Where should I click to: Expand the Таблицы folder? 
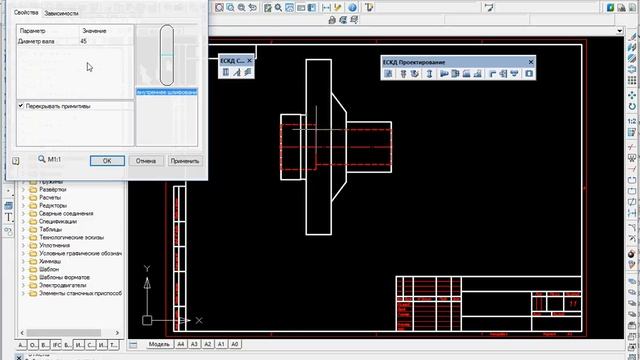pyautogui.click(x=23, y=229)
